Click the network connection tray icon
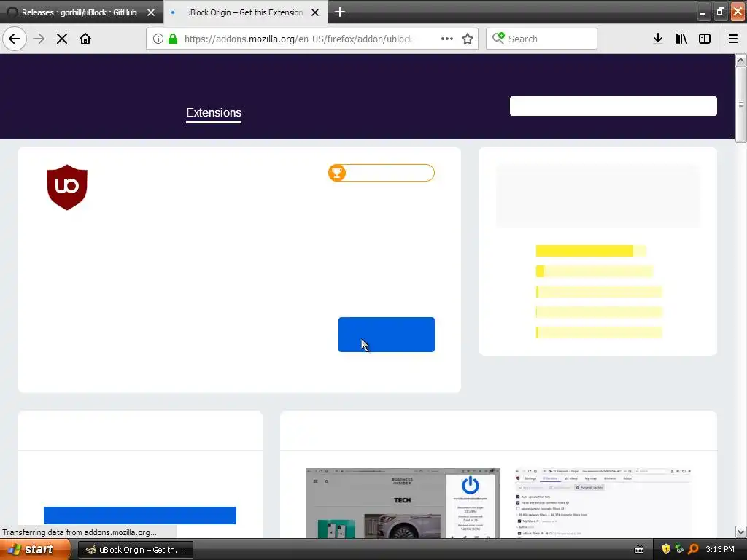This screenshot has height=560, width=747. (x=679, y=550)
